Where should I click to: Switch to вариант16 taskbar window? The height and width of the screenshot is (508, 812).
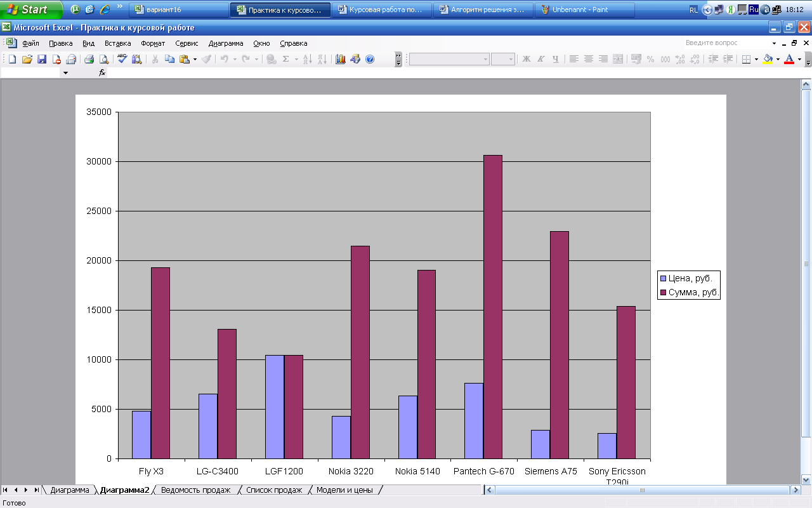click(x=179, y=10)
